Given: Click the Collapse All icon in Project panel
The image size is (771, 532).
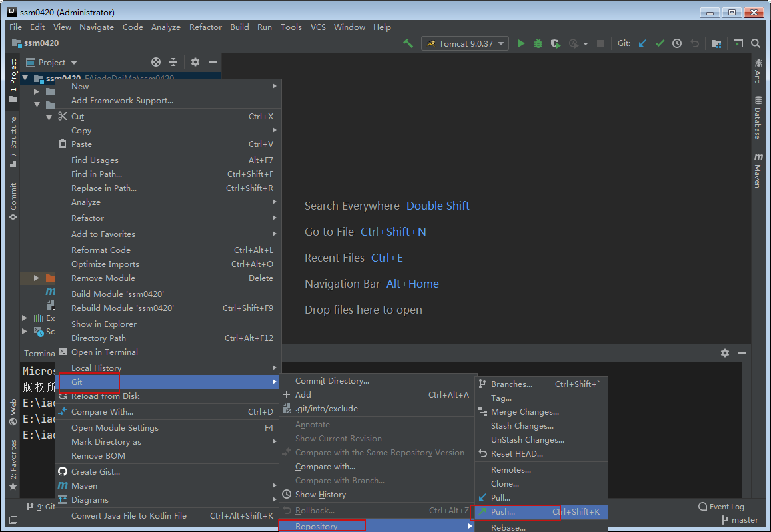Looking at the screenshot, I should [x=173, y=62].
